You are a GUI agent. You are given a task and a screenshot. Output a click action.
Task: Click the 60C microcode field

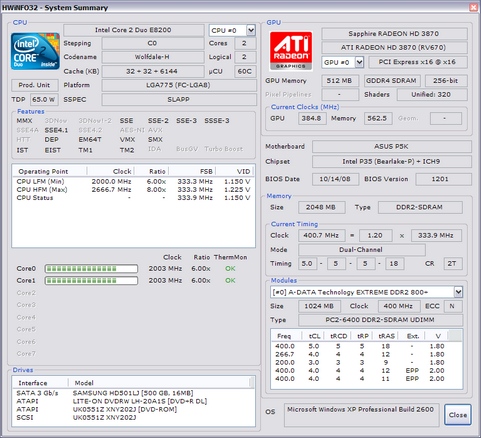tap(245, 71)
